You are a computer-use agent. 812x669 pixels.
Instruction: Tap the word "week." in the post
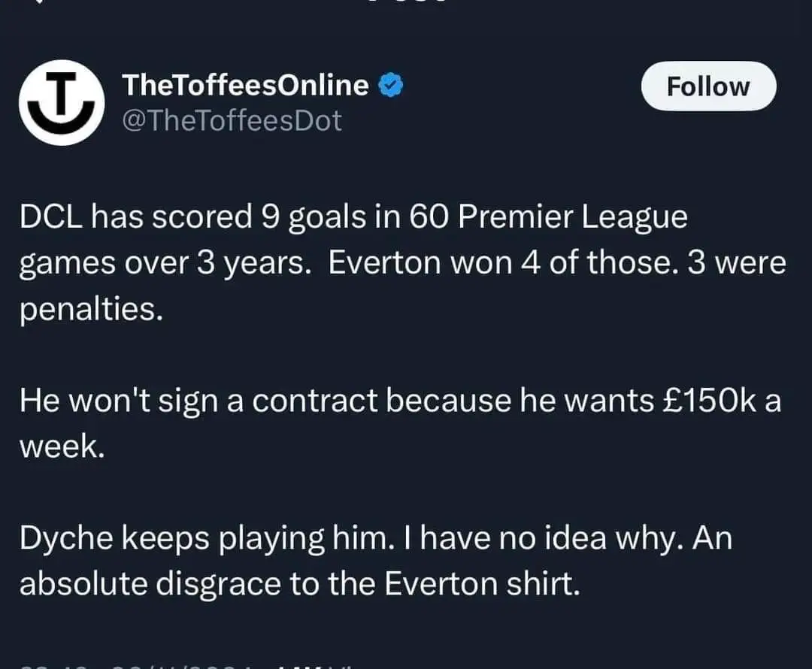pyautogui.click(x=61, y=447)
